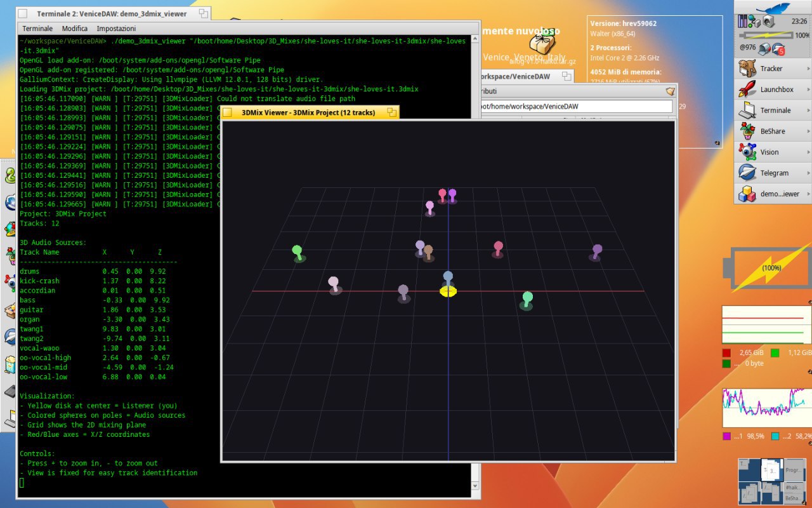812x508 pixels.
Task: Click the Terminal scrollbar down arrow
Action: coord(475,485)
